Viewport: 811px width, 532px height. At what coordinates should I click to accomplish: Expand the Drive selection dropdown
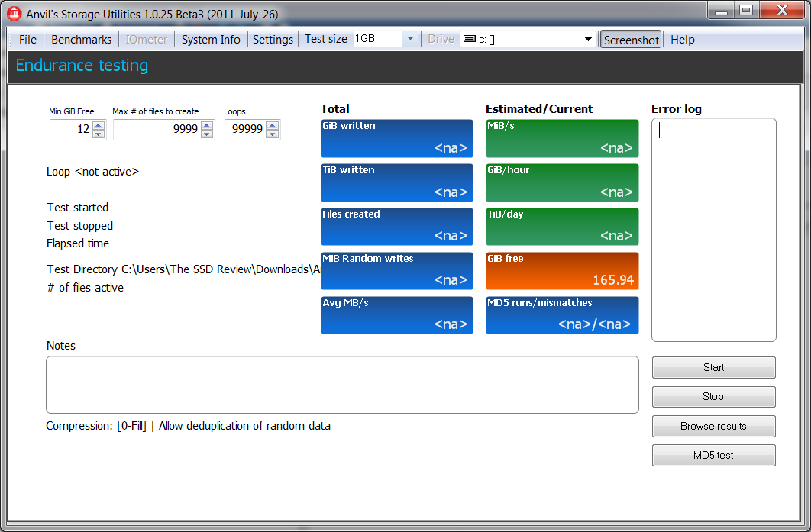588,39
